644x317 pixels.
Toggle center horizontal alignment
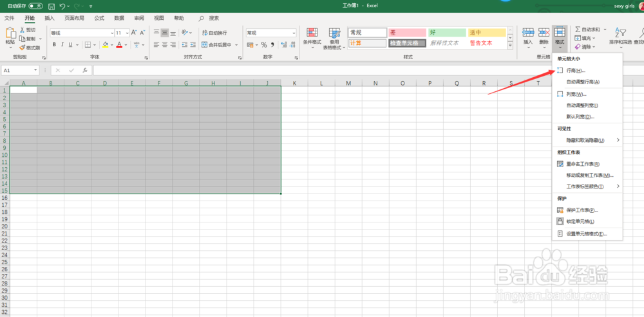coord(165,45)
